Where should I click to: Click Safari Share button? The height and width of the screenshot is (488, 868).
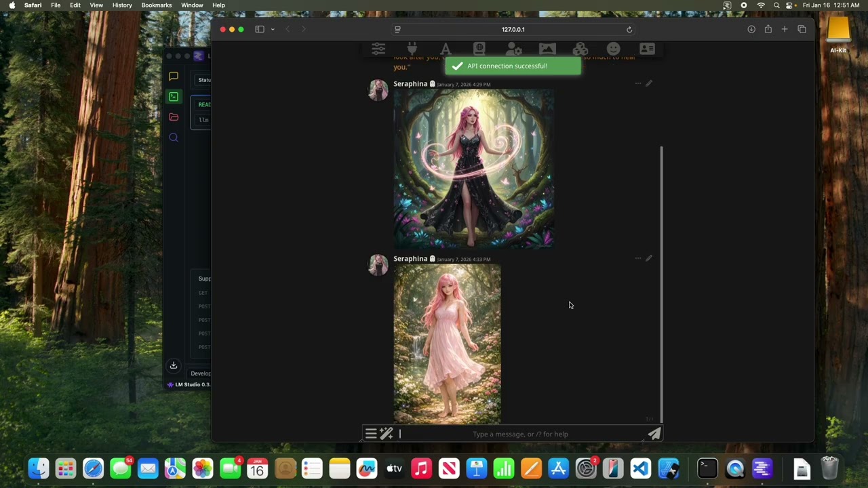coord(768,29)
